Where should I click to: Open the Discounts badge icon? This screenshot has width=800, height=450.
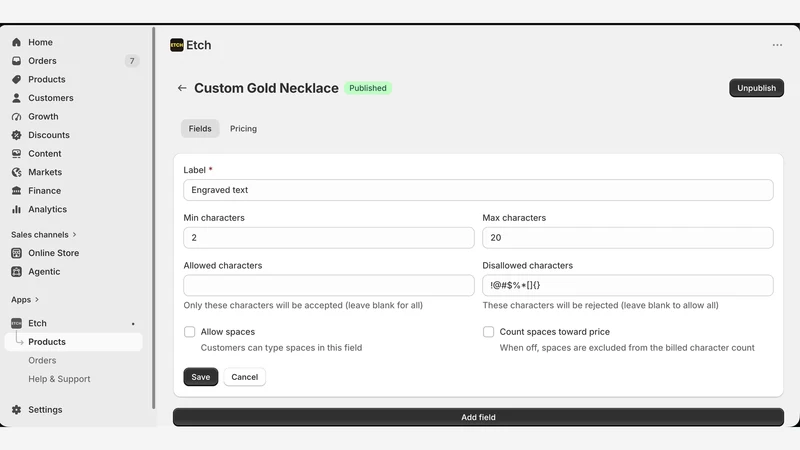tap(16, 135)
